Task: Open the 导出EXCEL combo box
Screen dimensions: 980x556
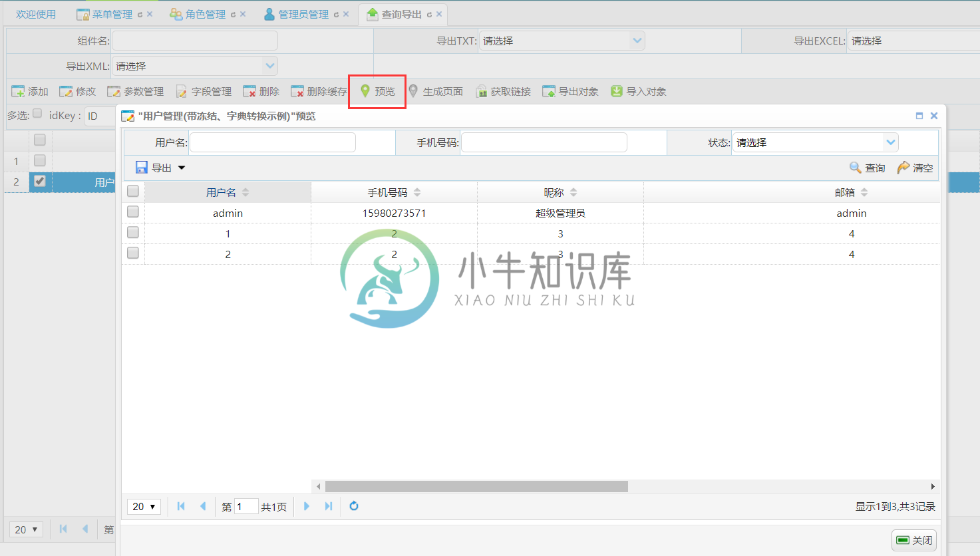Action: tap(913, 41)
